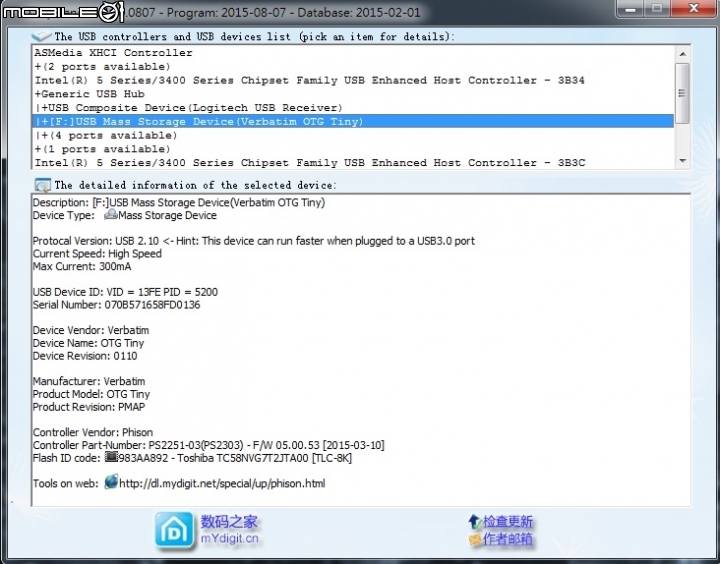
Task: Click the "Controller Vendor: Phison" line
Action: tap(93, 432)
